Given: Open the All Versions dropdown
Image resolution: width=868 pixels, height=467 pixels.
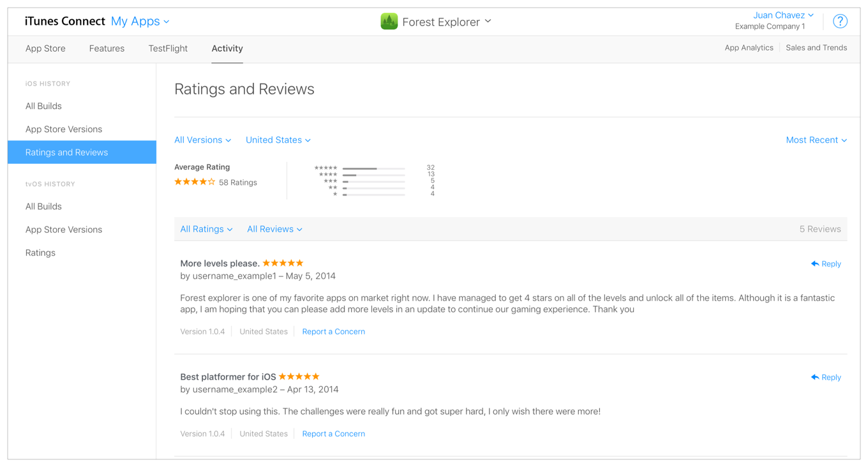Looking at the screenshot, I should [202, 140].
